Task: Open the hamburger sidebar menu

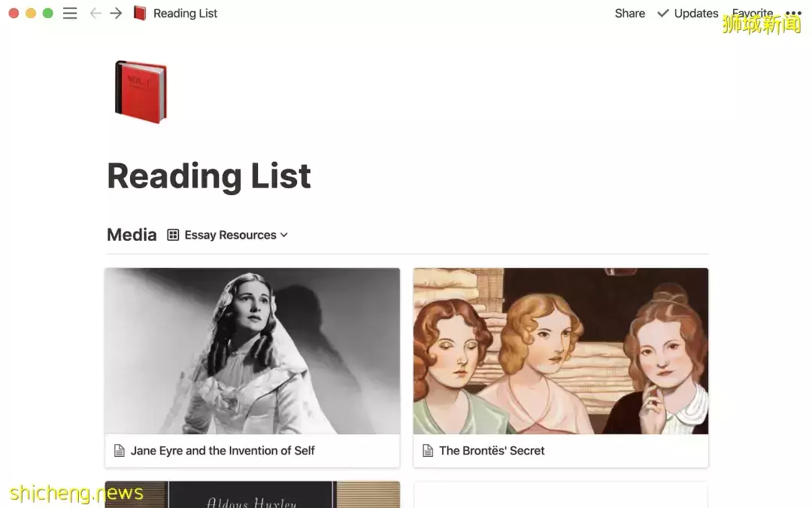Action: click(x=70, y=14)
